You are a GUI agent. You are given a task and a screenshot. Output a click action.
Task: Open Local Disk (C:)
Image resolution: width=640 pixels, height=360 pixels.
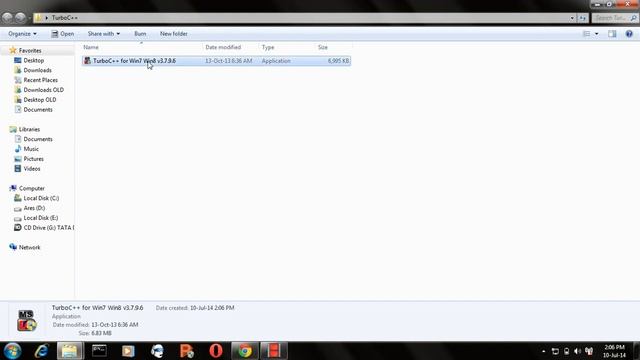[x=41, y=198]
